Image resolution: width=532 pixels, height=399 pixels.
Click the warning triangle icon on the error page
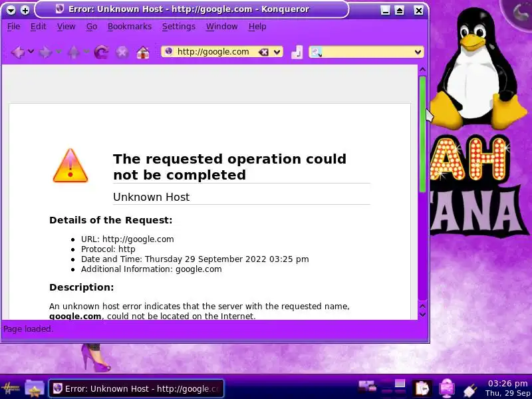tap(70, 166)
